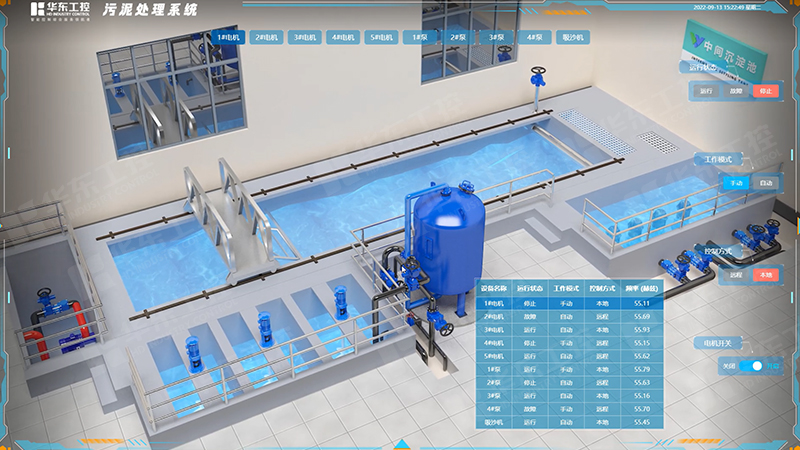Select 手动 work mode

coord(736,183)
